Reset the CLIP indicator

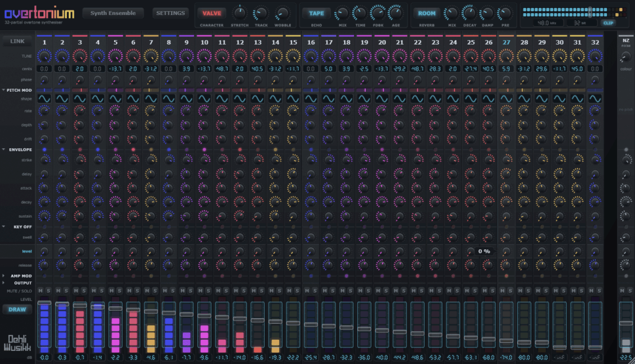pos(608,23)
